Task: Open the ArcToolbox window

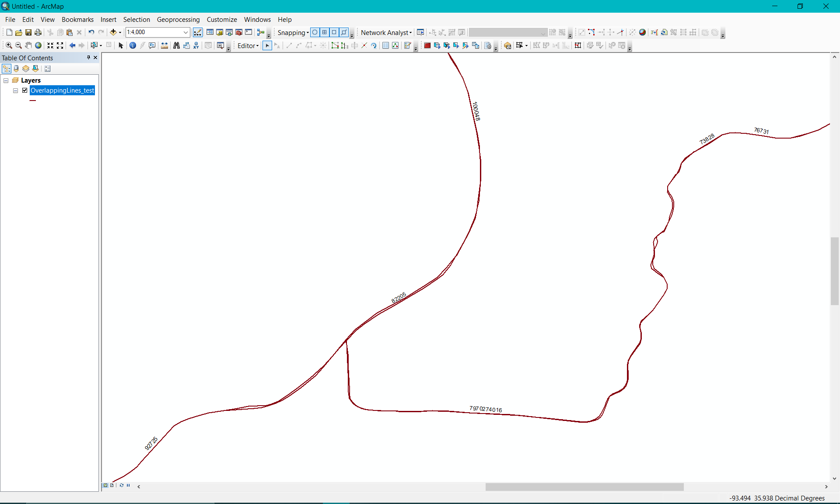Action: point(239,32)
